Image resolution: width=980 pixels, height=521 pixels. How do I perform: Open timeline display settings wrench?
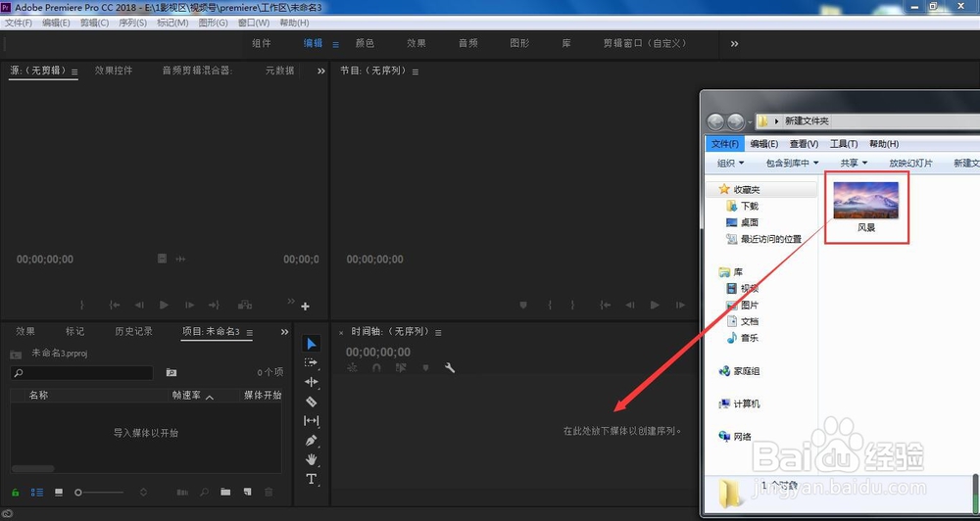[x=450, y=368]
